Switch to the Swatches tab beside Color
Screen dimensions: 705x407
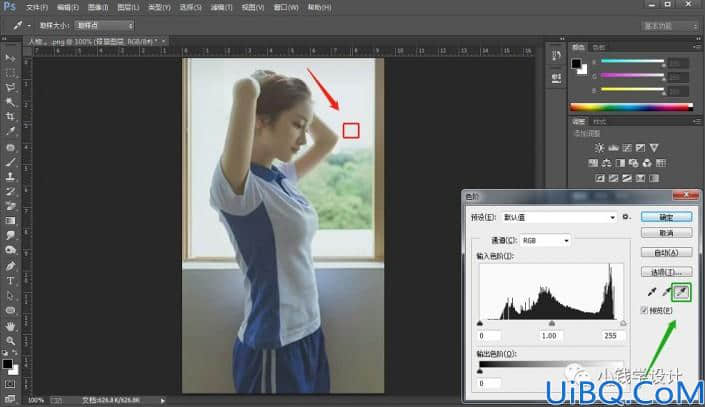click(x=598, y=47)
